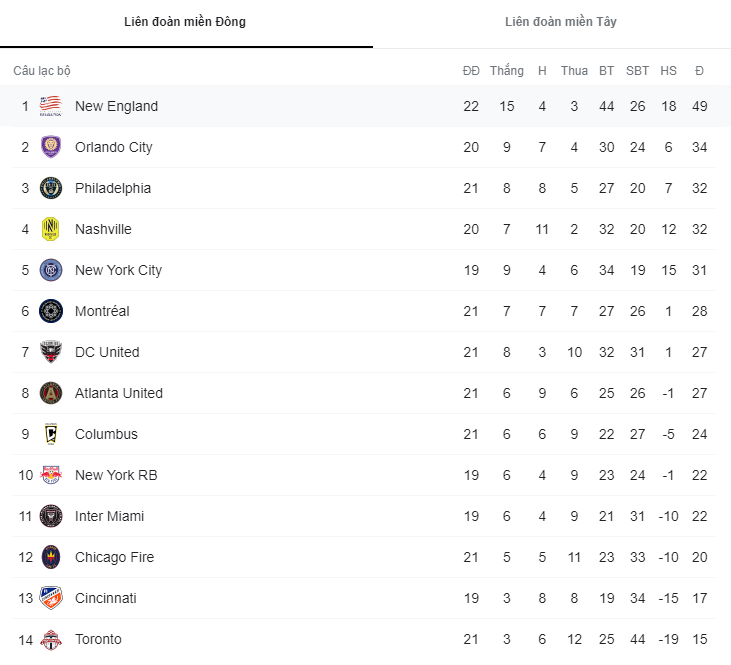
Task: Click the New York City FC logo
Action: point(51,270)
